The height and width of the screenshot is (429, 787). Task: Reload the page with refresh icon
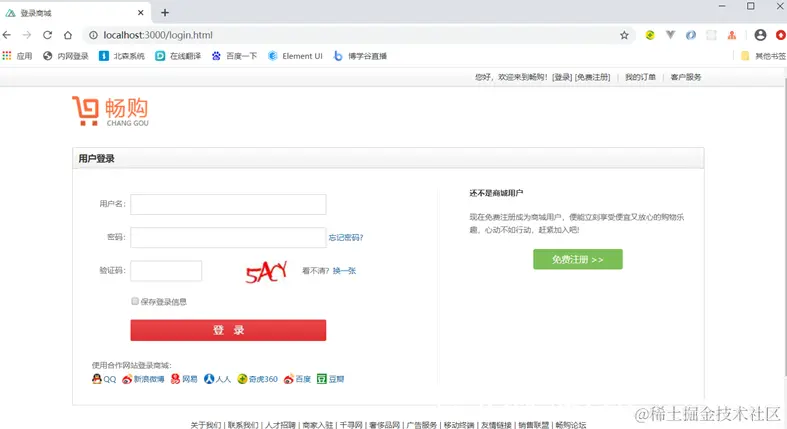click(48, 35)
